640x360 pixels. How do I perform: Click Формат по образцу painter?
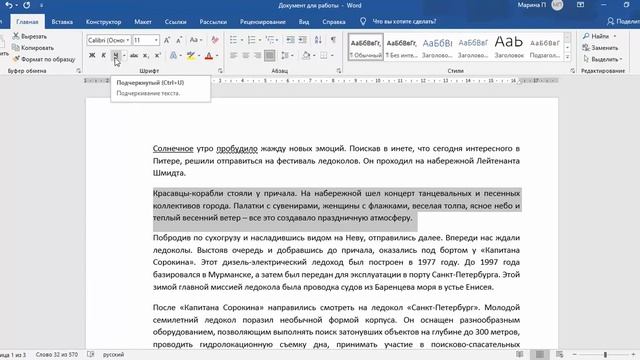click(x=44, y=59)
